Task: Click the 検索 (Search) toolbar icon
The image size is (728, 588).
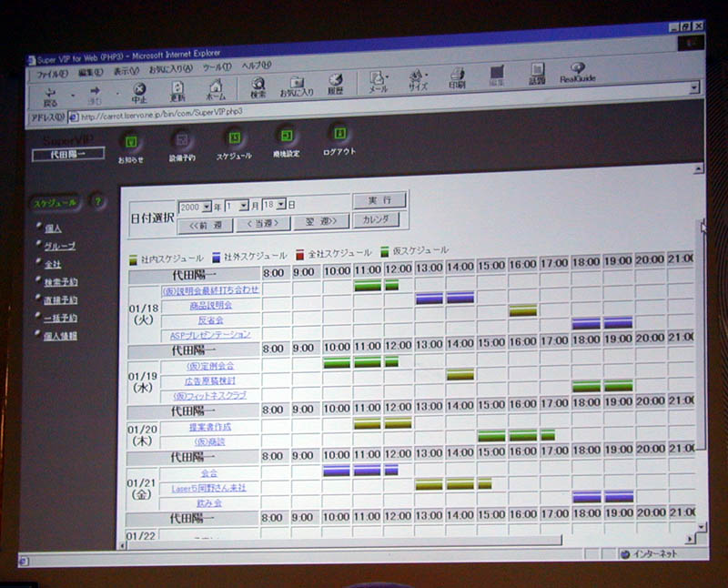Action: click(258, 87)
